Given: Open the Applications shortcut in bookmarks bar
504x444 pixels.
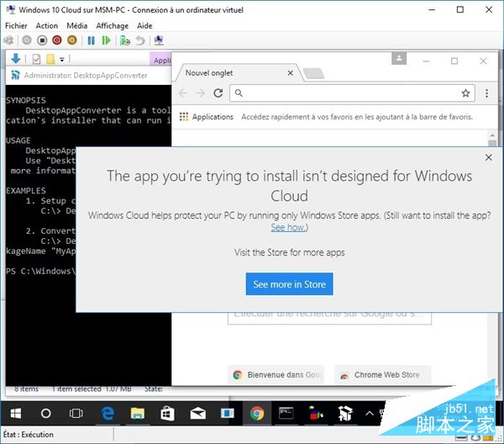Looking at the screenshot, I should point(207,117).
